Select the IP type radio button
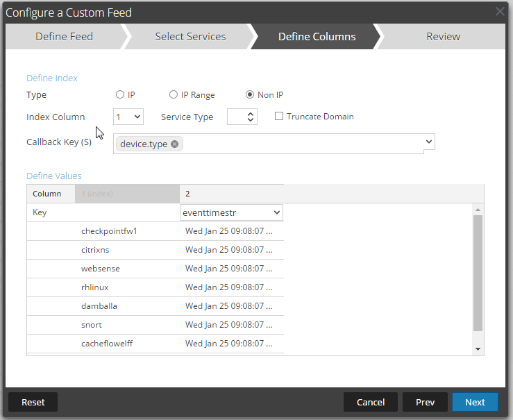 120,95
